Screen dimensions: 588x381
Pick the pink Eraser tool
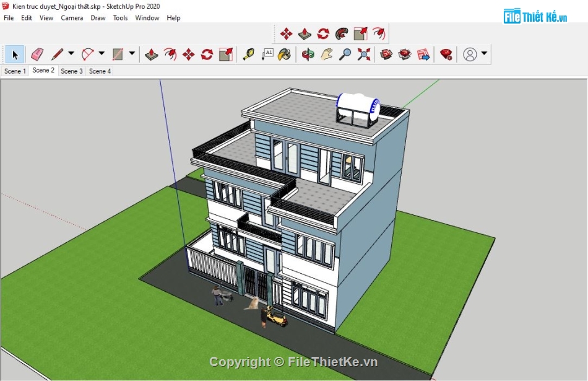point(37,55)
